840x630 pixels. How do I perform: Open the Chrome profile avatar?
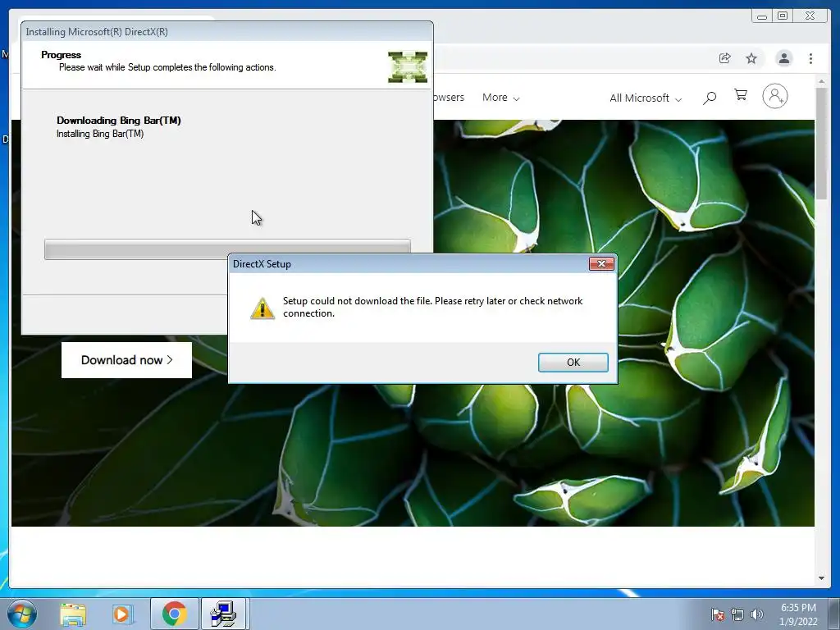[783, 58]
